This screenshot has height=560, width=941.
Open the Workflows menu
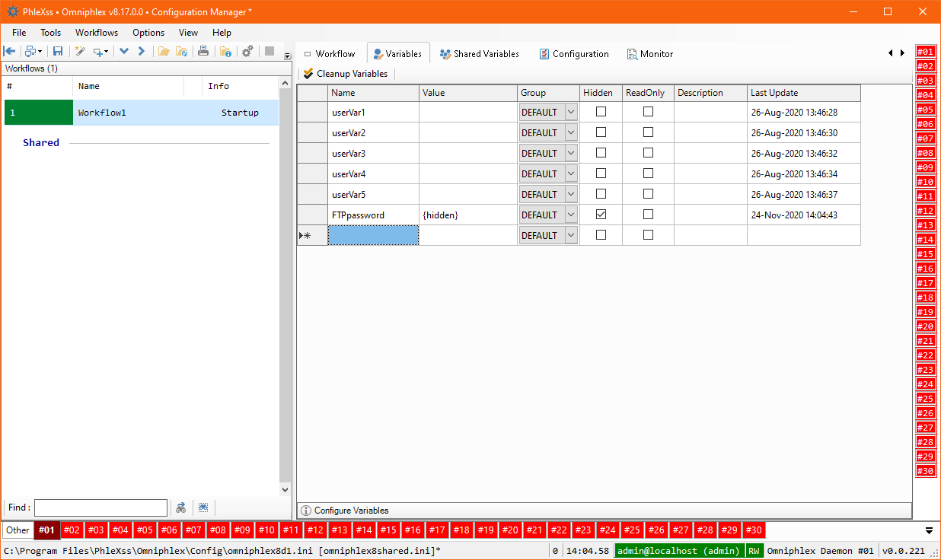97,33
